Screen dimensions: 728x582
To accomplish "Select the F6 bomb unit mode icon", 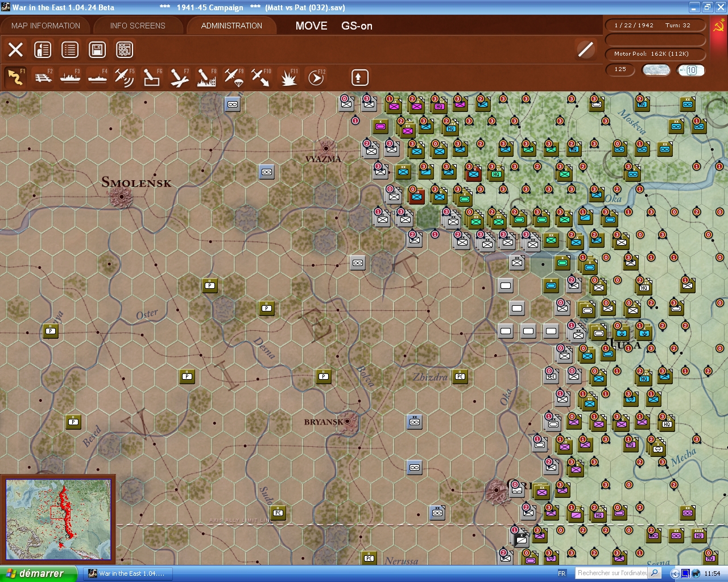I will click(152, 77).
